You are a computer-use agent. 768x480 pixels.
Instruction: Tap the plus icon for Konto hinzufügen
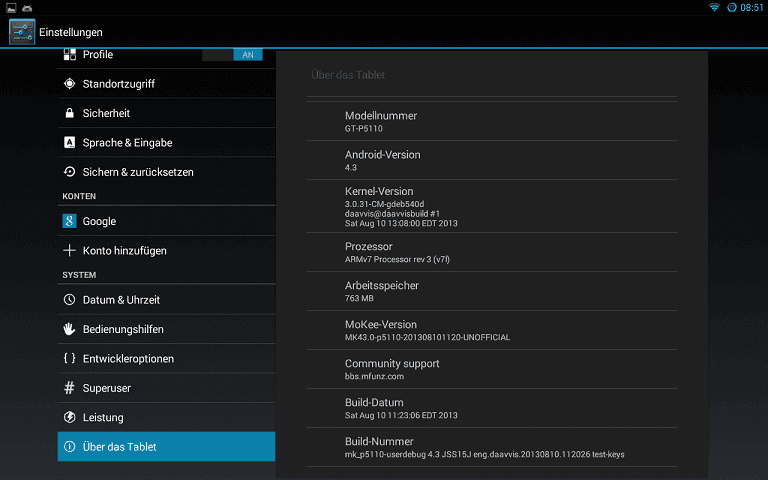point(70,250)
